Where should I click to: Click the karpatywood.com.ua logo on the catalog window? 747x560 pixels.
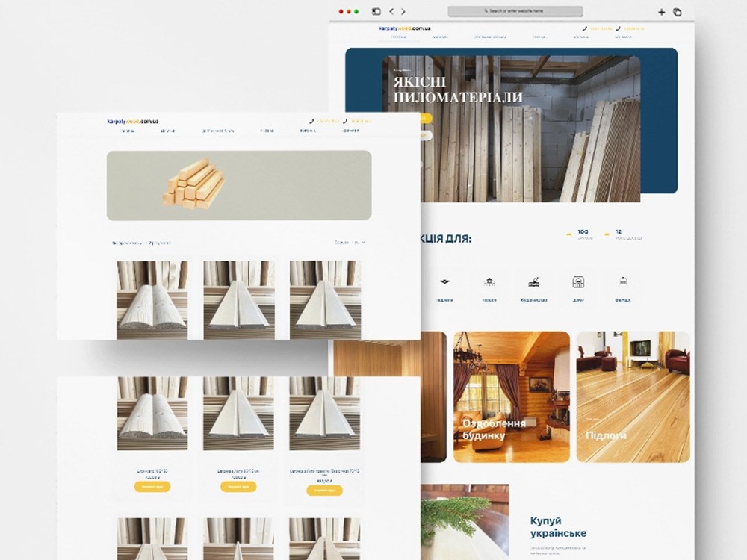point(133,122)
